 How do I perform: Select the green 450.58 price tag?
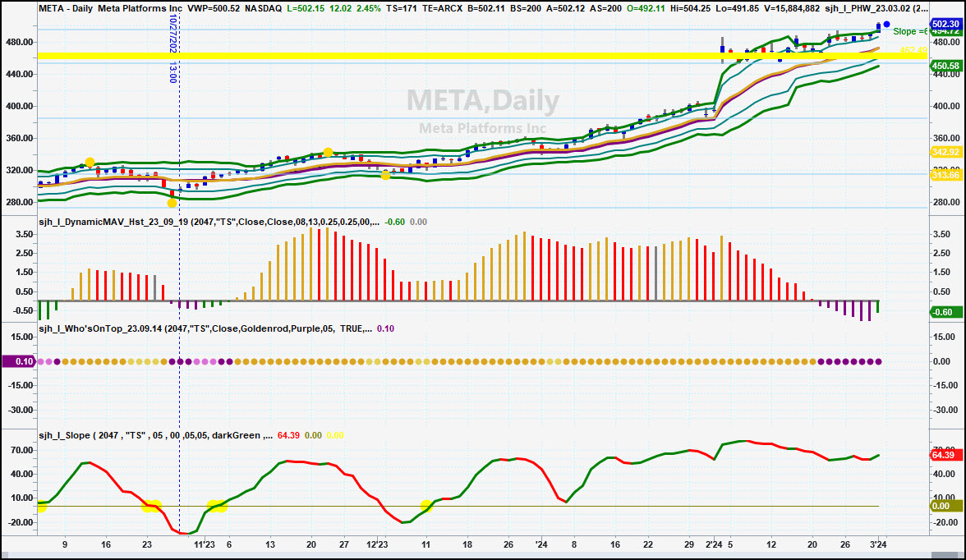[x=945, y=66]
